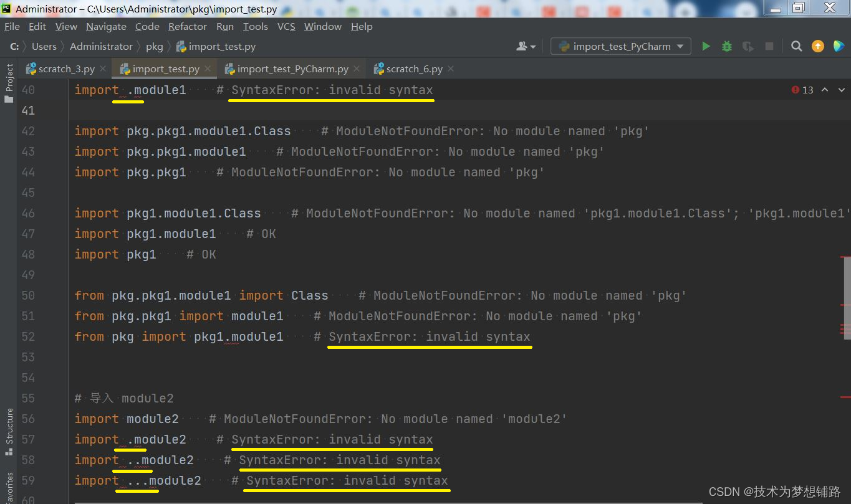Open the code-with-me user icon dropdown
The height and width of the screenshot is (504, 851).
tap(526, 46)
